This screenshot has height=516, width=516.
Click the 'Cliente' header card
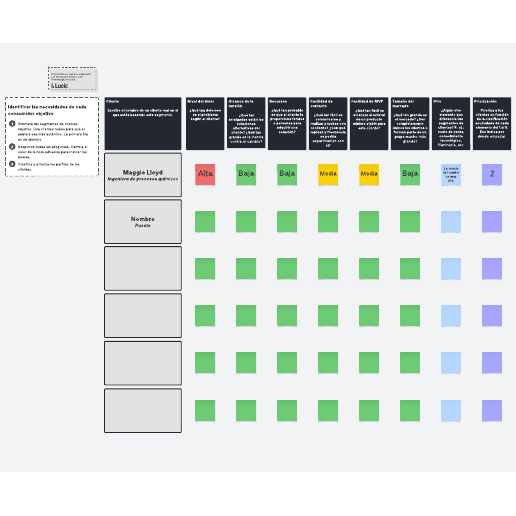[x=143, y=123]
